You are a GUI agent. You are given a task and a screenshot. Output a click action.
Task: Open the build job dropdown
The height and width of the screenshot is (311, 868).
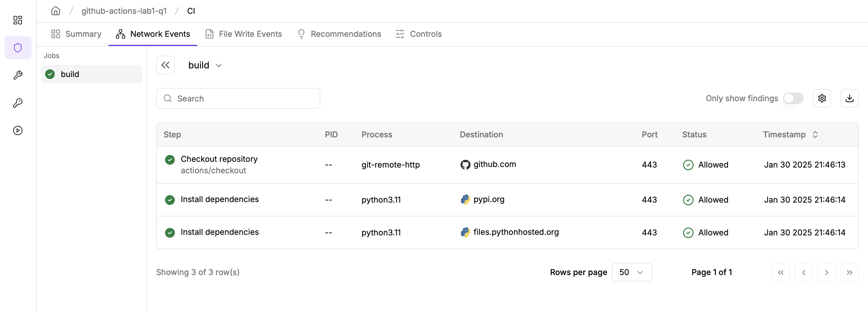pos(218,65)
